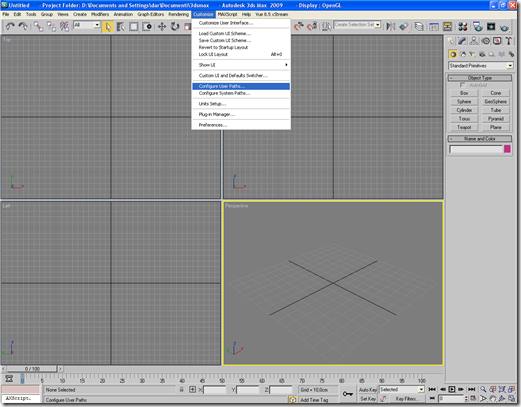Select Shapes category icon
The height and width of the screenshot is (407, 521).
click(463, 54)
